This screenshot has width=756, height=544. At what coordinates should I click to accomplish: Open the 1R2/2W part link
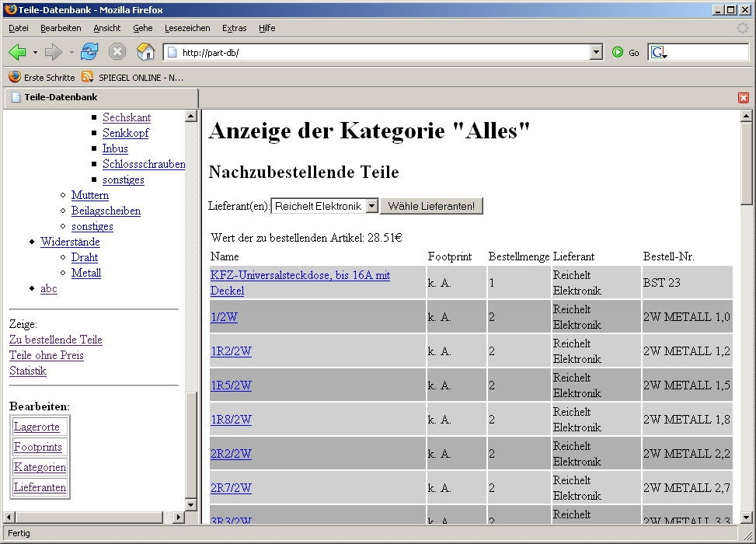(231, 351)
